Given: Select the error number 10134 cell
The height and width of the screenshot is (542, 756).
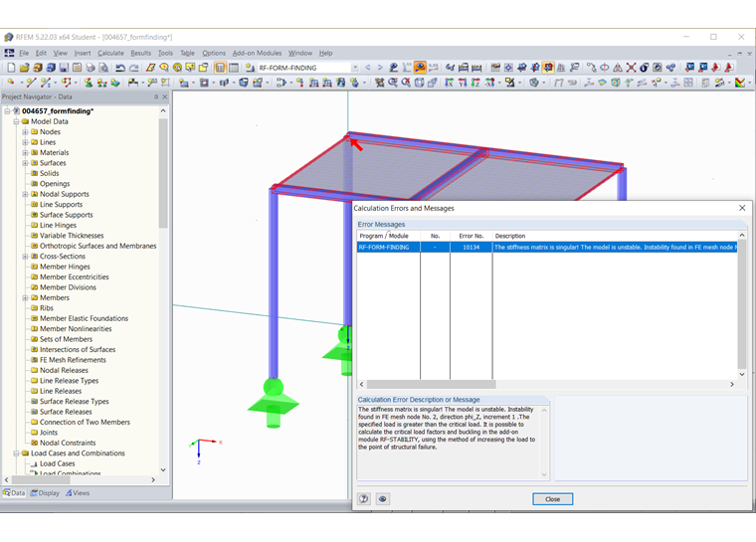Looking at the screenshot, I should click(472, 247).
